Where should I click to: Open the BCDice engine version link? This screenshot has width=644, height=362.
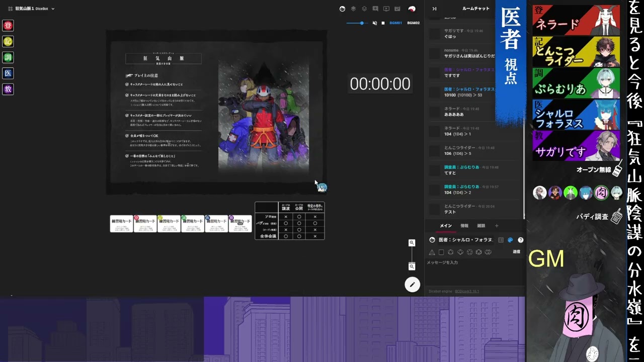467,292
